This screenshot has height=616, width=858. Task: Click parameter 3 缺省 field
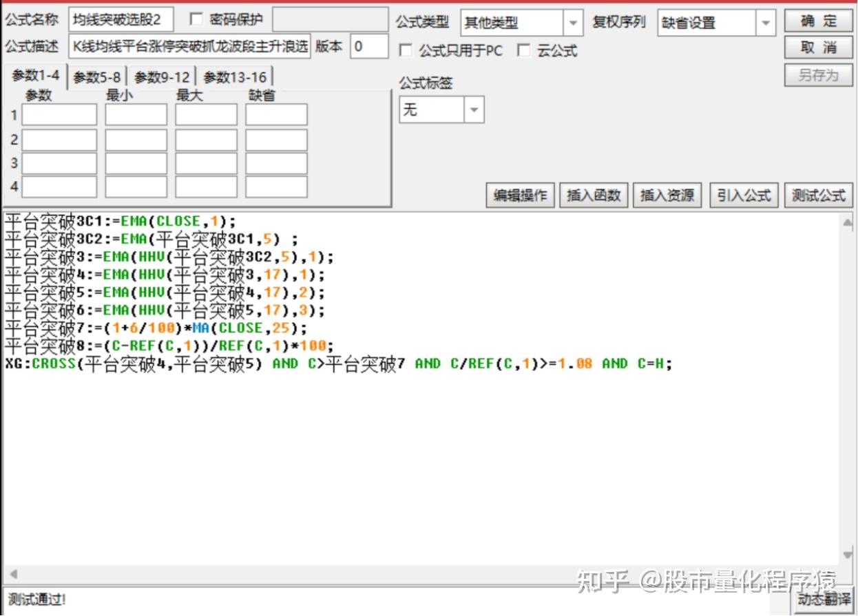(x=276, y=163)
